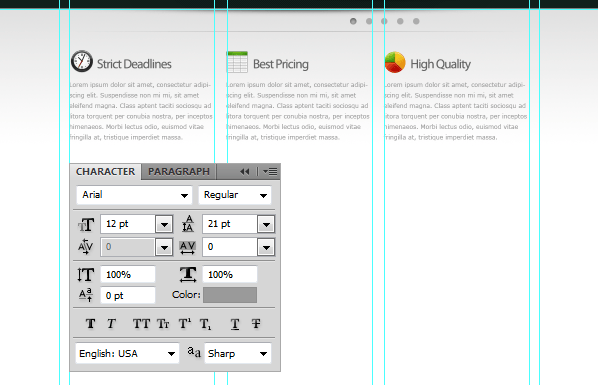Click the 21 pt leading field

pos(230,224)
